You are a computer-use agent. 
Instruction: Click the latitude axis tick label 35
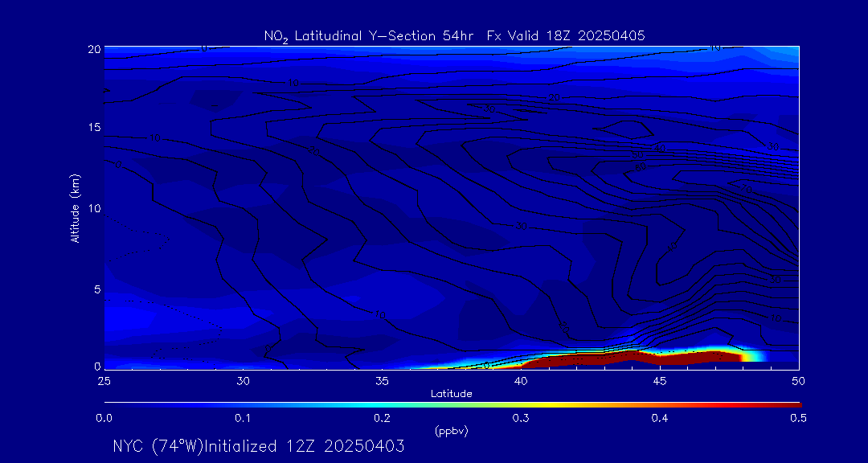pos(382,380)
